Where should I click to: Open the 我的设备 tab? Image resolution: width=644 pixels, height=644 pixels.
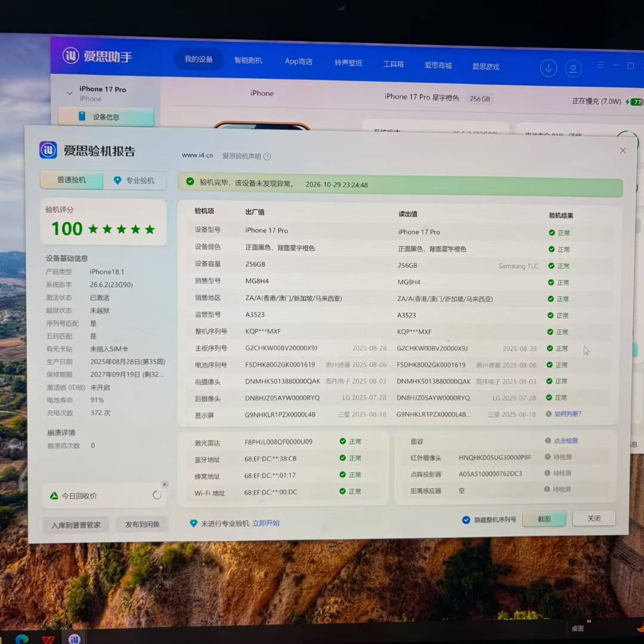pos(199,59)
